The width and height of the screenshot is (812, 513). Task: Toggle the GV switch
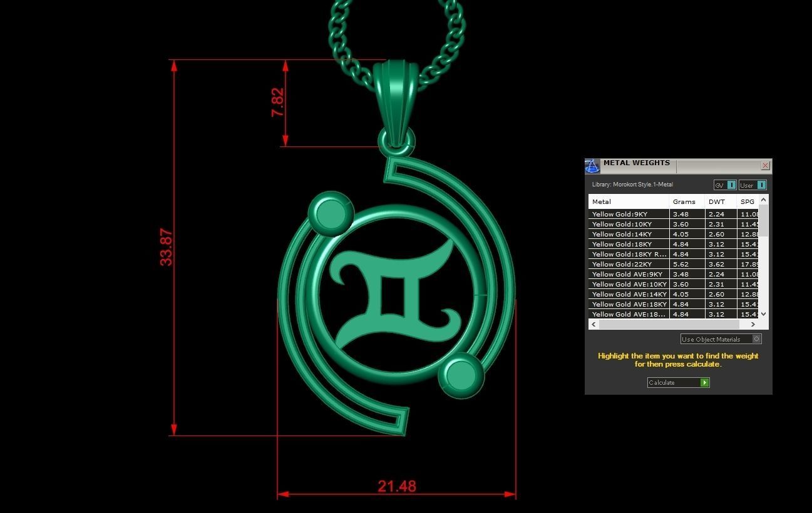[x=725, y=185]
